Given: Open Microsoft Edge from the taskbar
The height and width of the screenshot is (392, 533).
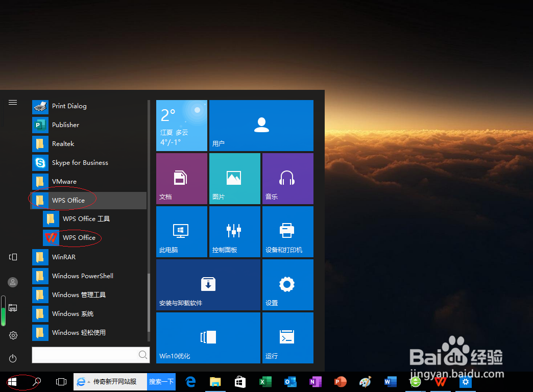Looking at the screenshot, I should pyautogui.click(x=191, y=382).
